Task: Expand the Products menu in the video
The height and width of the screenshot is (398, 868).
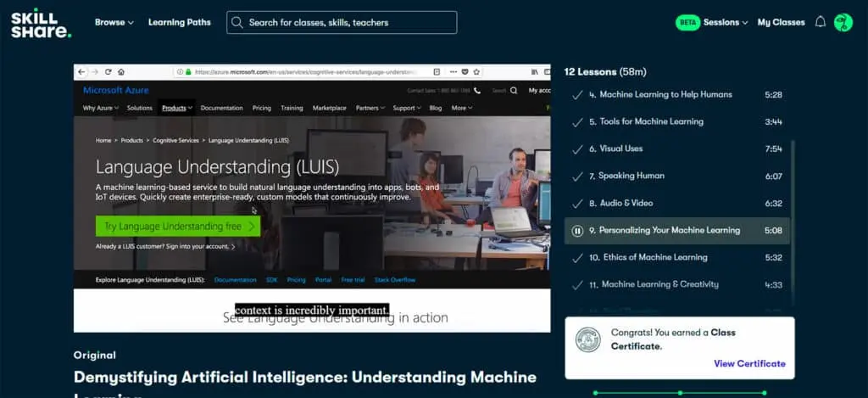Action: tap(177, 108)
